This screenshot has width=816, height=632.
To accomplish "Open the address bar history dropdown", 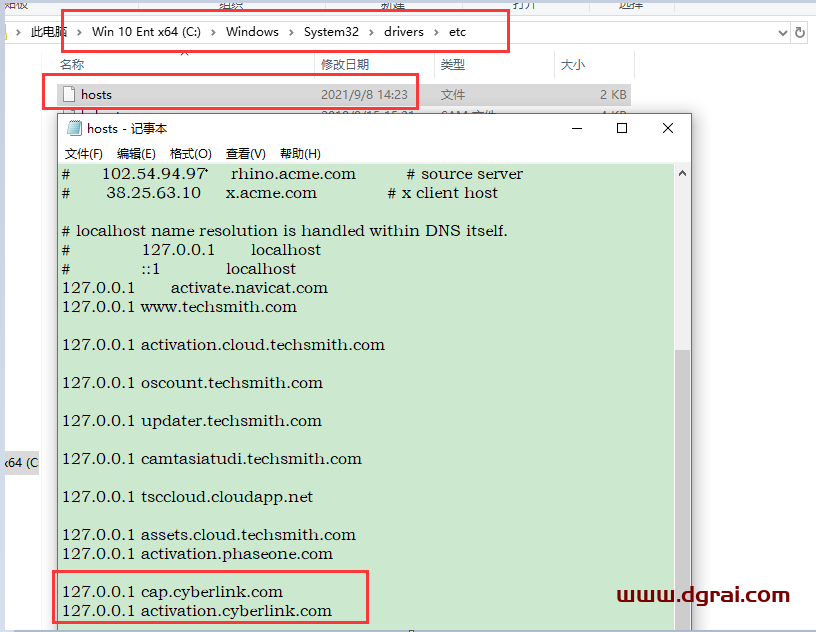I will (x=782, y=33).
